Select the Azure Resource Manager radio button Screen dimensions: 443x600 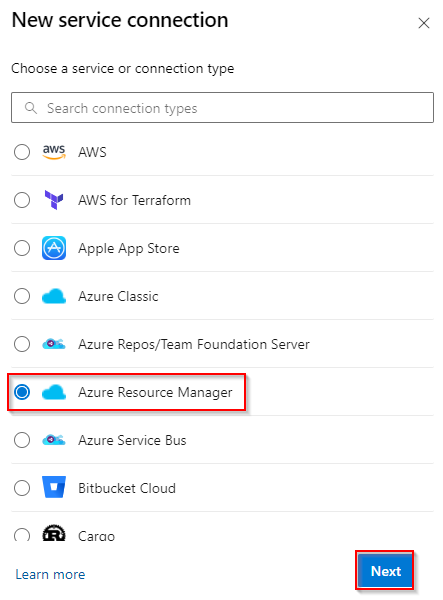click(22, 392)
